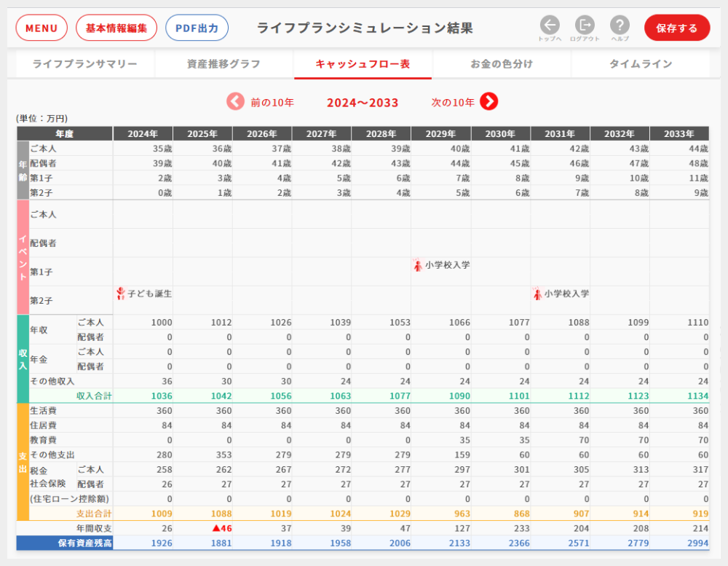Click the back-to-top arrow icon
The image size is (728, 566).
[x=550, y=25]
